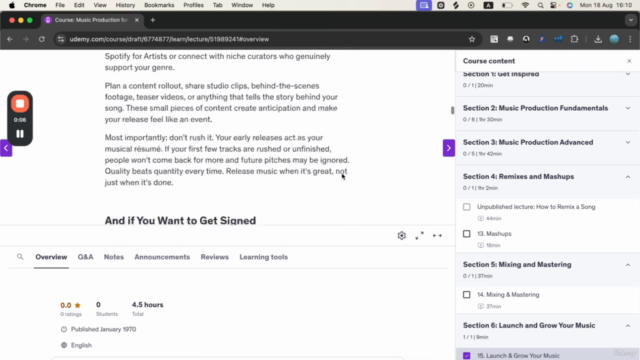The image size is (640, 360).
Task: Enter fullscreen mode
Action: tap(419, 236)
